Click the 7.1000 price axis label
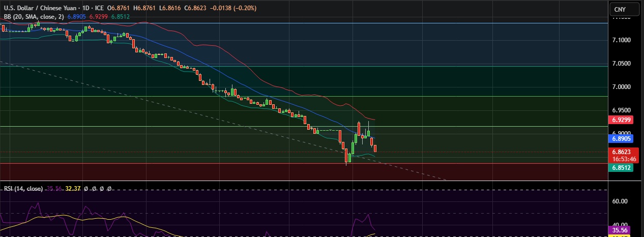Screen dimensions: 644x237 [621, 40]
